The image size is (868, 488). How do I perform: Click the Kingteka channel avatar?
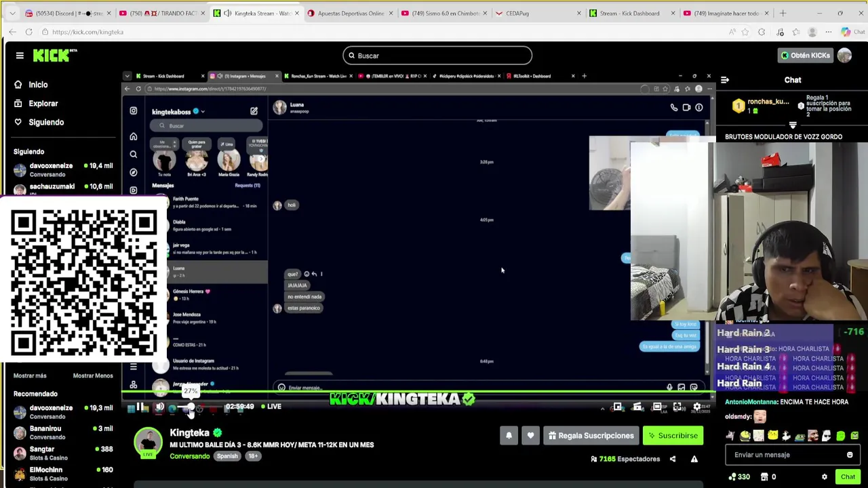pyautogui.click(x=148, y=443)
